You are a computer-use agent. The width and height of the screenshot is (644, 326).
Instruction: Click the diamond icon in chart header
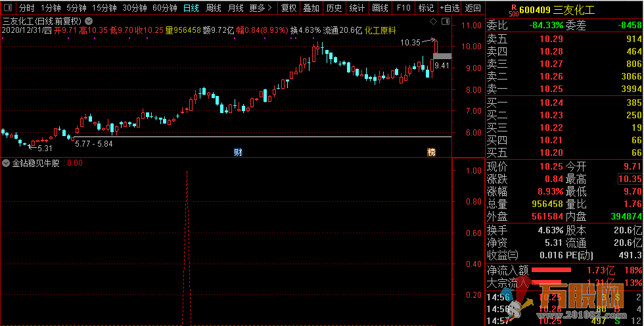(x=433, y=21)
